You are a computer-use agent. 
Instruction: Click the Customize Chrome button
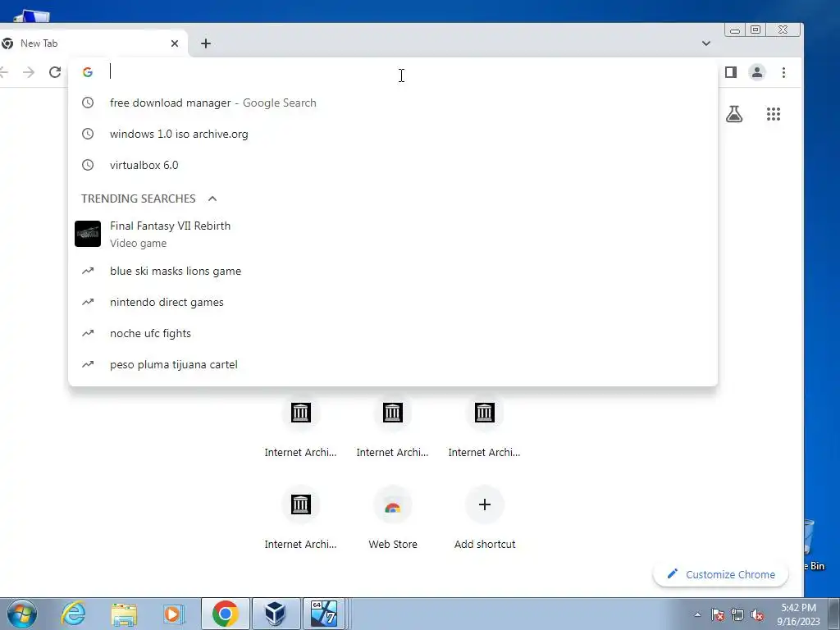[720, 574]
